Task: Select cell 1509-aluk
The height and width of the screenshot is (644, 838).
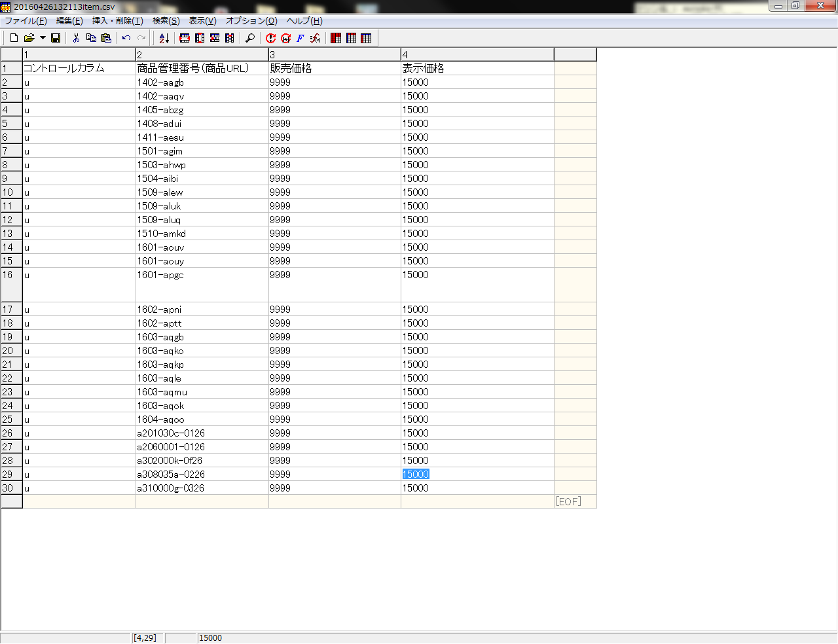Action: tap(202, 206)
